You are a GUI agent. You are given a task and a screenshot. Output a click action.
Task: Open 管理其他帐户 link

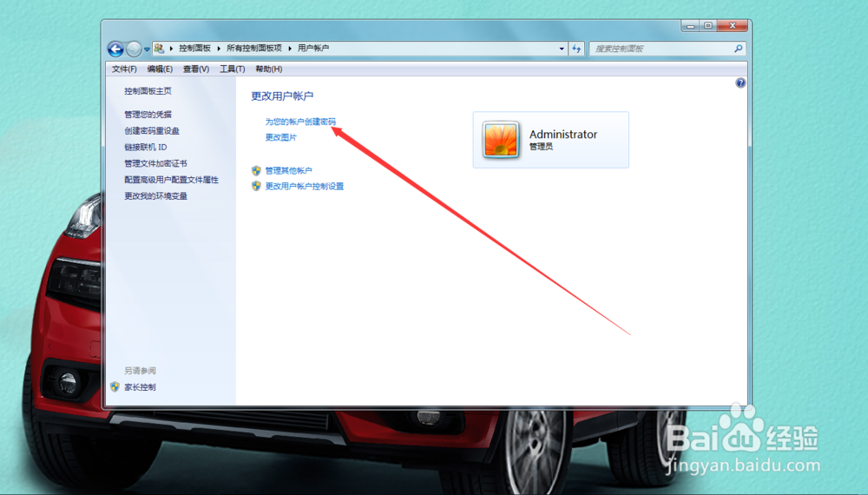pos(288,170)
